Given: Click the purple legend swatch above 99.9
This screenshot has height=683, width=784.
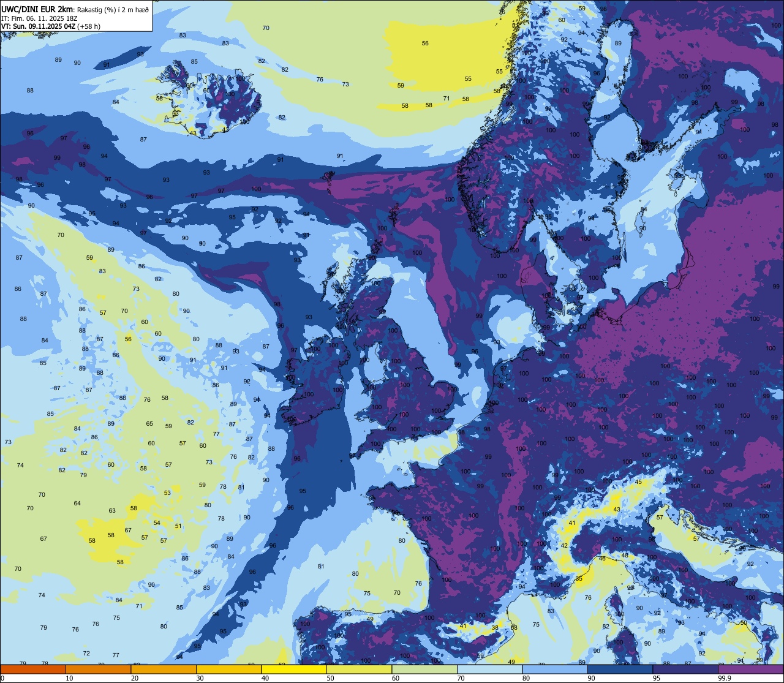Looking at the screenshot, I should (751, 669).
